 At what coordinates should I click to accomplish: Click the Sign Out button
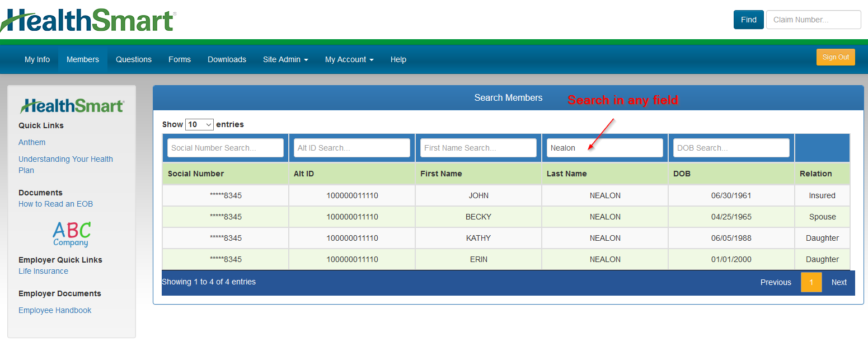click(x=836, y=57)
